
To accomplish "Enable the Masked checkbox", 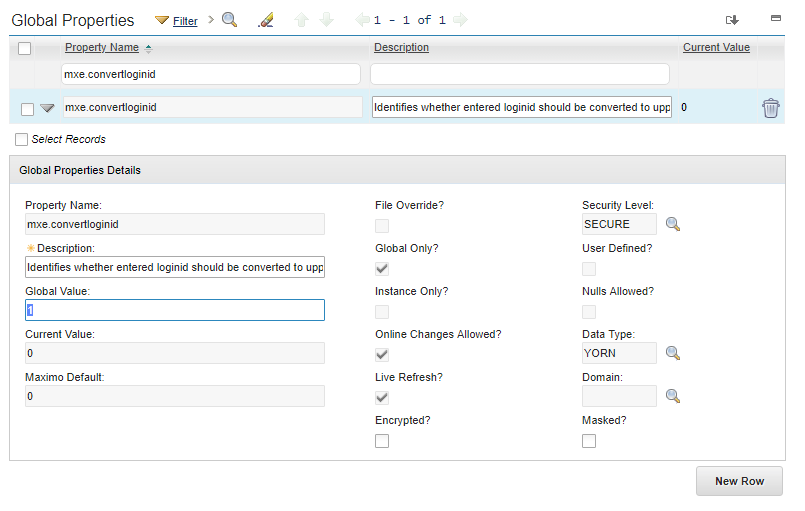I will click(589, 441).
